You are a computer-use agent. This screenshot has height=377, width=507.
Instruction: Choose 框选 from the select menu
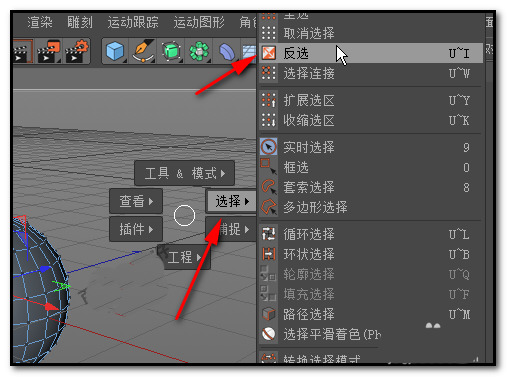(296, 167)
